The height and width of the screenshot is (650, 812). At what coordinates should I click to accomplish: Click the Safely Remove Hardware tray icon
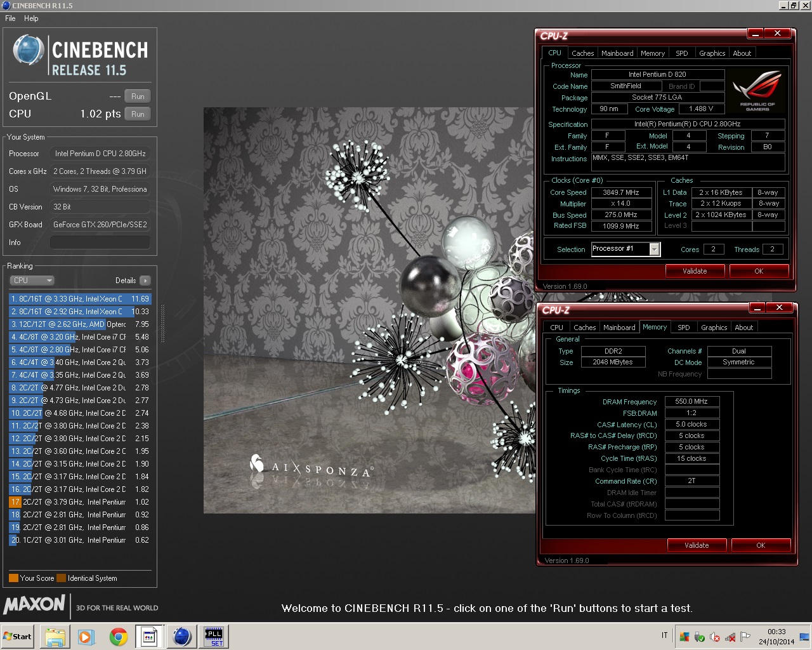tap(699, 637)
